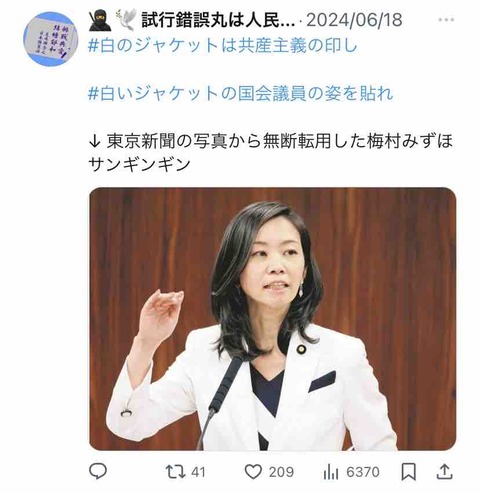Bookmark this post with the bookmark icon
The width and height of the screenshot is (480, 493).
point(409,472)
